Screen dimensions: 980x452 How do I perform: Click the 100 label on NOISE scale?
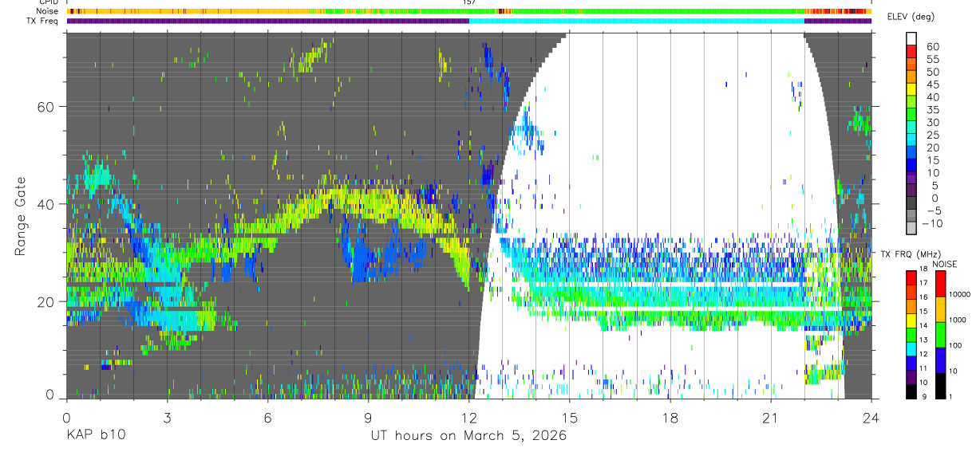pyautogui.click(x=956, y=346)
